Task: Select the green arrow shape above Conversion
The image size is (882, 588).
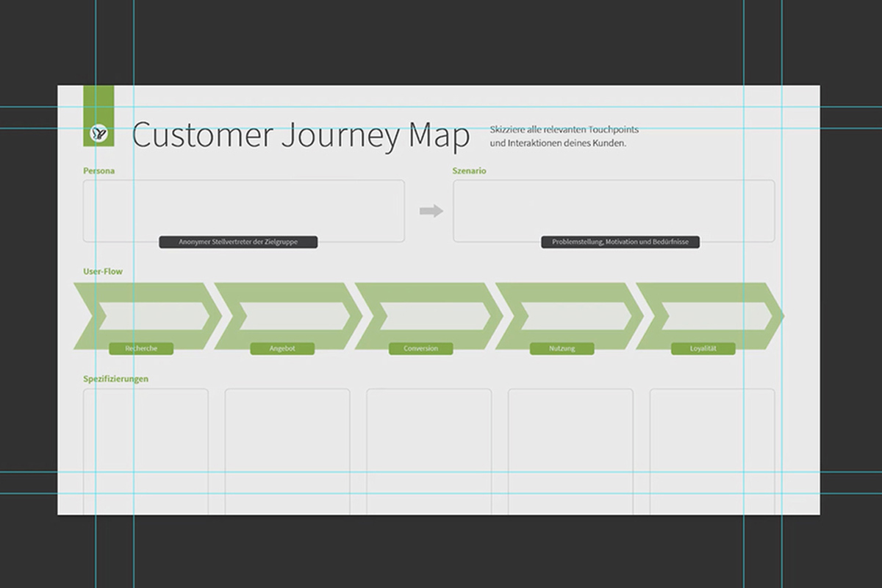Action: click(429, 316)
